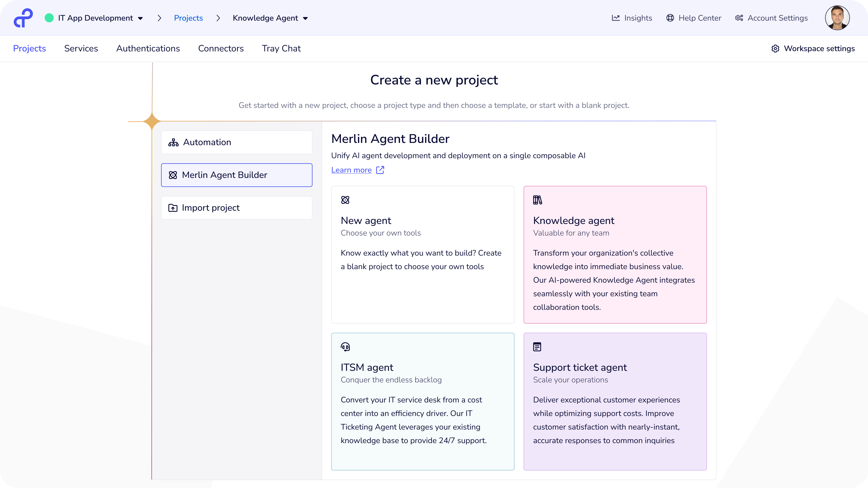Open Insights chart icon
The height and width of the screenshot is (488, 868).
616,18
